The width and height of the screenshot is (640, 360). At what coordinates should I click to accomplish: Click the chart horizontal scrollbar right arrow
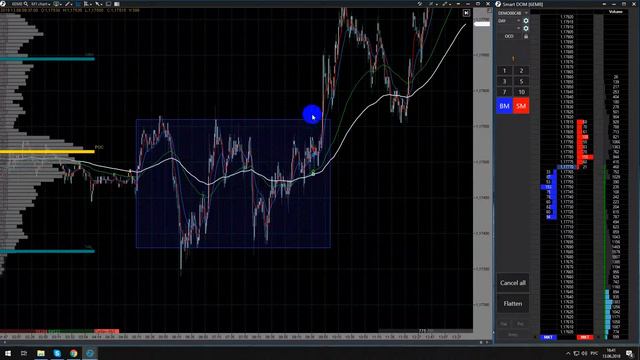point(487,342)
